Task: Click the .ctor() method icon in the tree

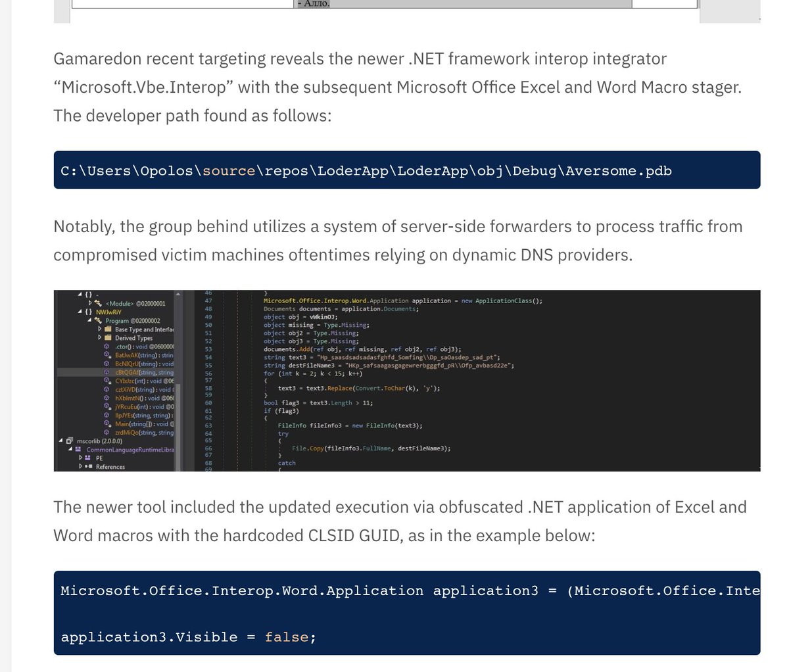Action: (107, 347)
